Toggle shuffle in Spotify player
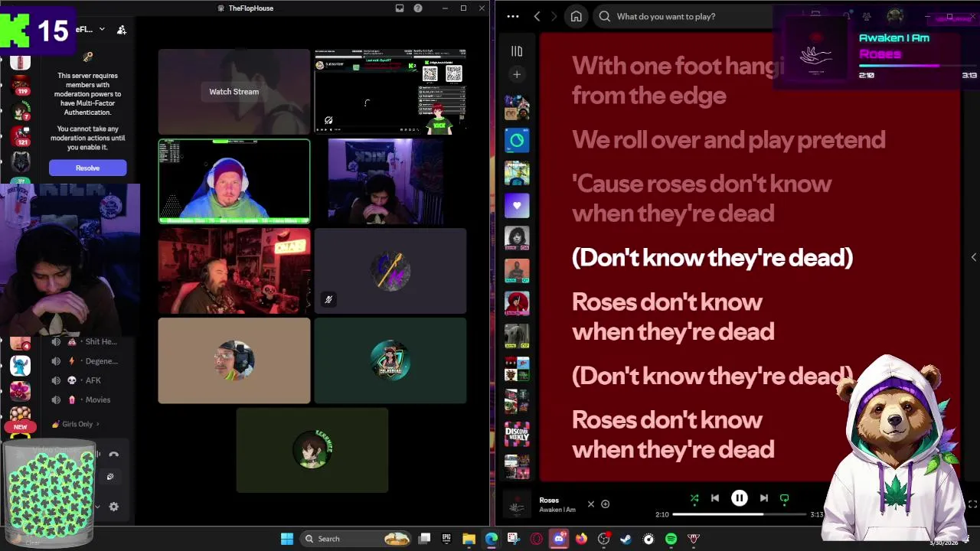 (x=694, y=498)
